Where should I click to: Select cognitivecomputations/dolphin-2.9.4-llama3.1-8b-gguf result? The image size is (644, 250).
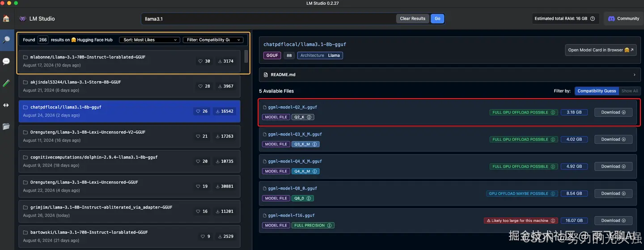click(x=130, y=161)
